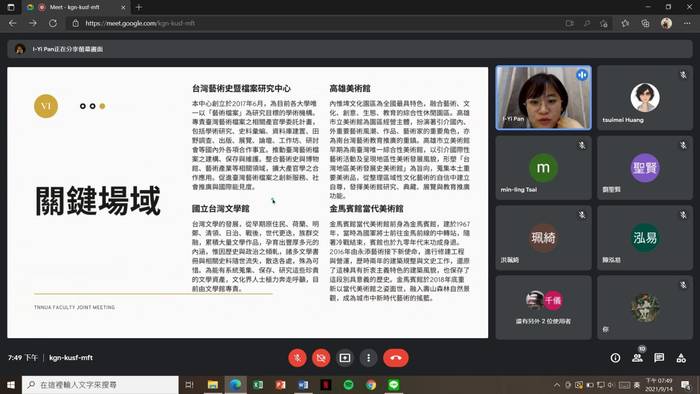Open Meet more options three-dot menu

tap(368, 358)
